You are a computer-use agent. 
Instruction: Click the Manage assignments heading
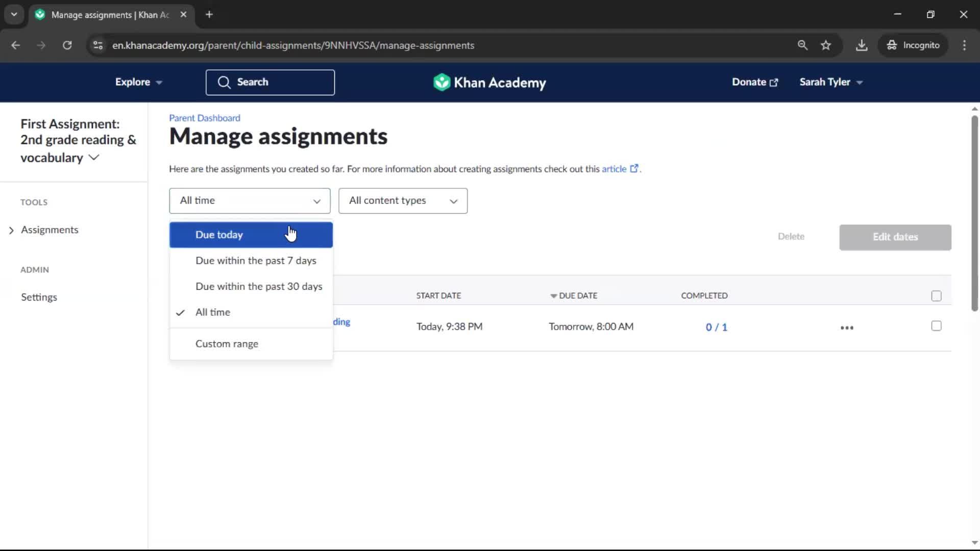point(278,137)
